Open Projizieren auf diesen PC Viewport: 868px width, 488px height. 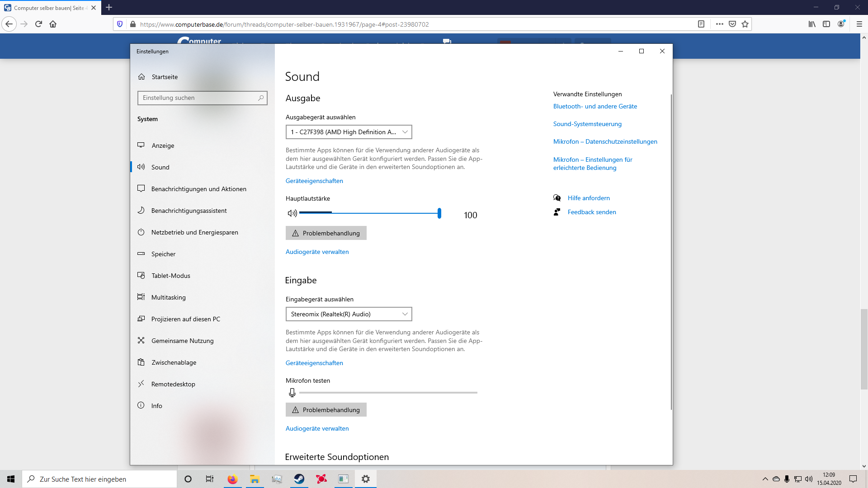click(x=203, y=319)
